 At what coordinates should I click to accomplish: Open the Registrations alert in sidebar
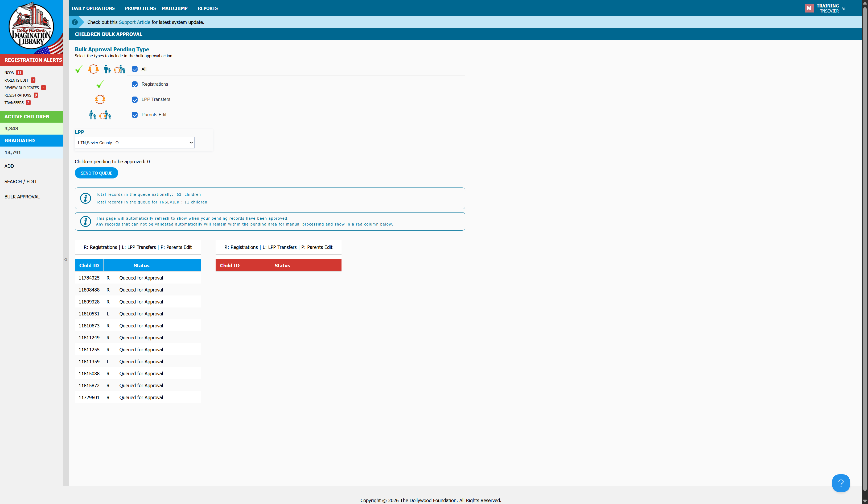18,95
